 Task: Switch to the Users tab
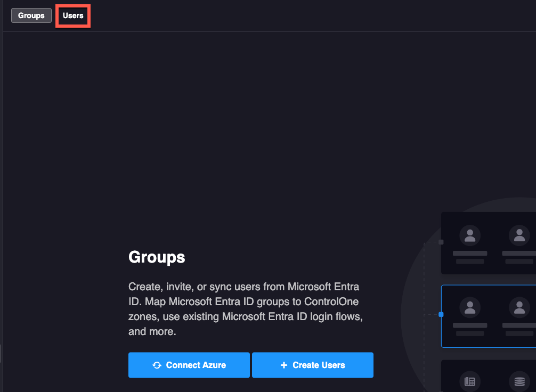73,15
